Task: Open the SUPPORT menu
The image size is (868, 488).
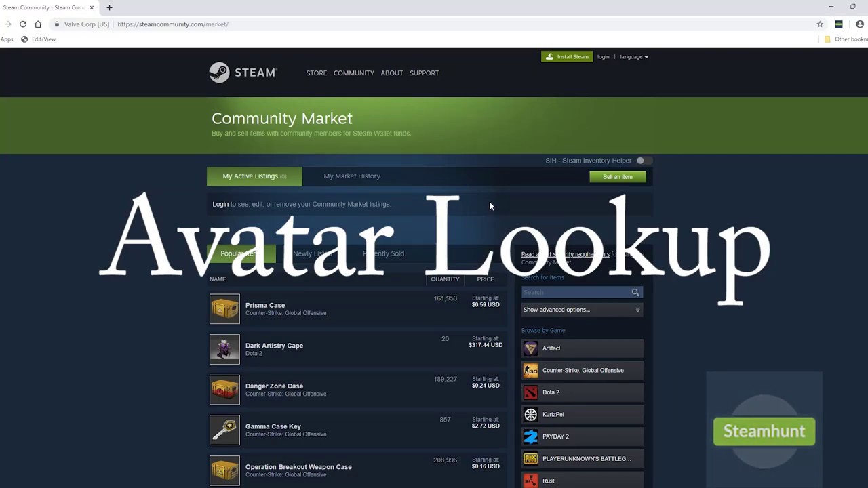Action: pyautogui.click(x=424, y=73)
